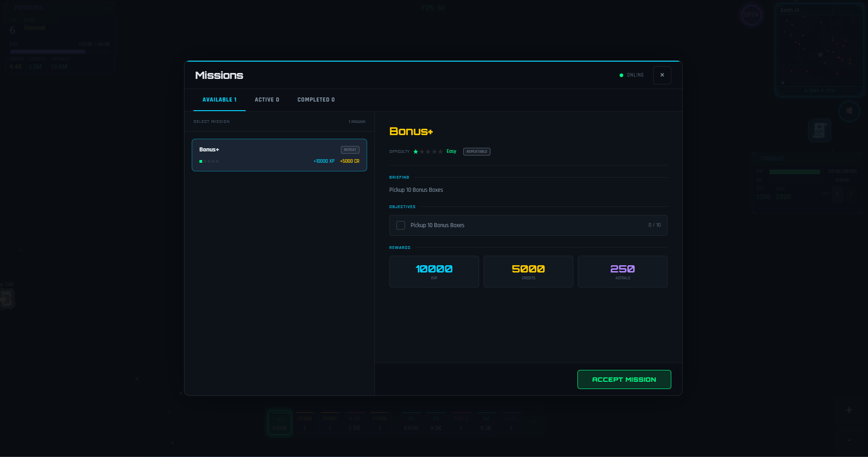Image resolution: width=868 pixels, height=457 pixels.
Task: Switch to the ACTIVE missions tab
Action: [267, 99]
